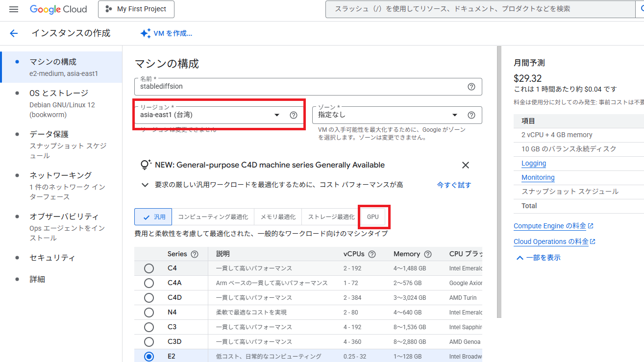This screenshot has height=362, width=644.
Task: Open the Compute Engine の料金 link
Action: [553, 226]
